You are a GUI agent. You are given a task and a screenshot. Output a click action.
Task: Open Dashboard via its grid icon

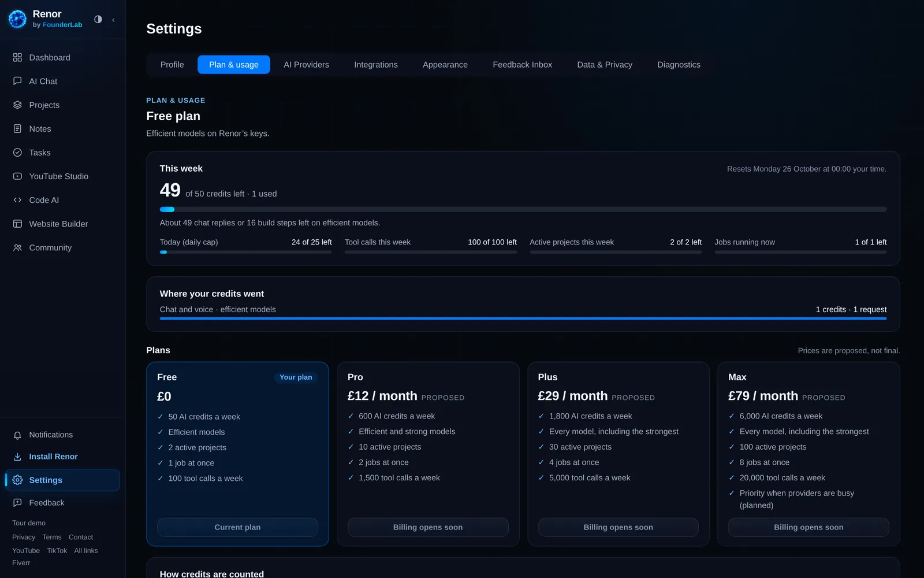(x=17, y=57)
